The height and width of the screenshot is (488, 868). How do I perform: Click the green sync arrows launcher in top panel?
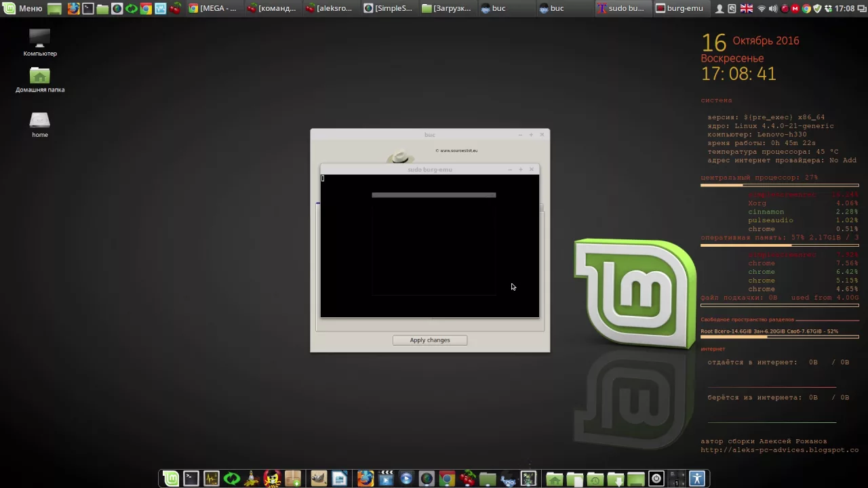tap(132, 9)
